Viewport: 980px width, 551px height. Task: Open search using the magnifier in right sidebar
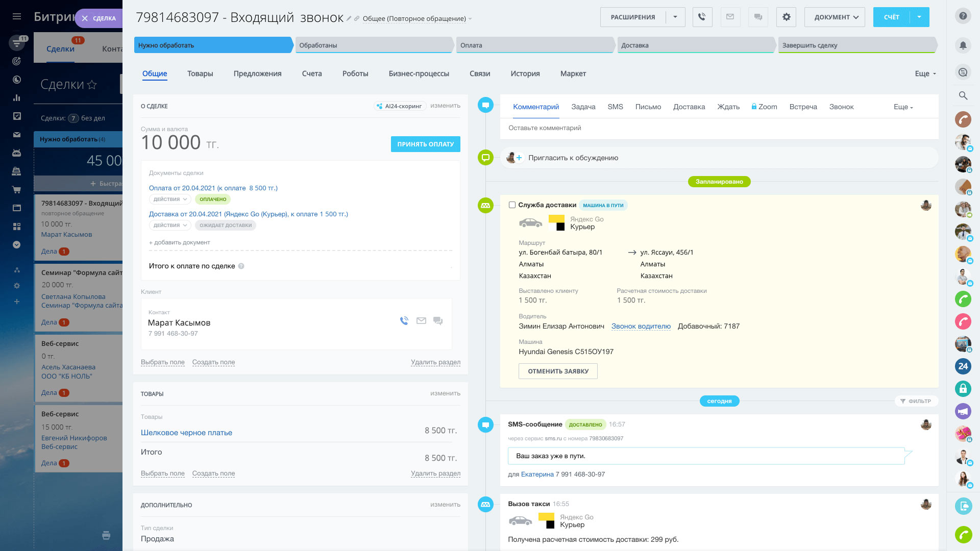pos(963,95)
